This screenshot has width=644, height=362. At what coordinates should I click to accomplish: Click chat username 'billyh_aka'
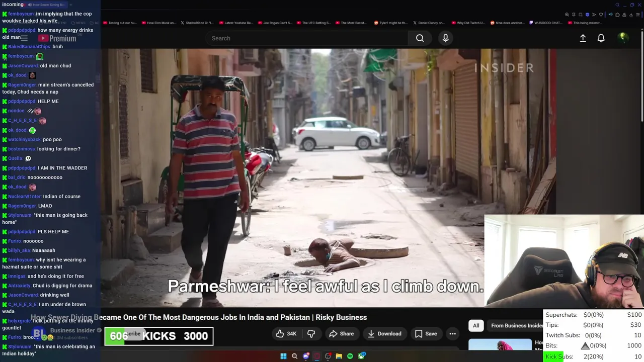(x=19, y=250)
